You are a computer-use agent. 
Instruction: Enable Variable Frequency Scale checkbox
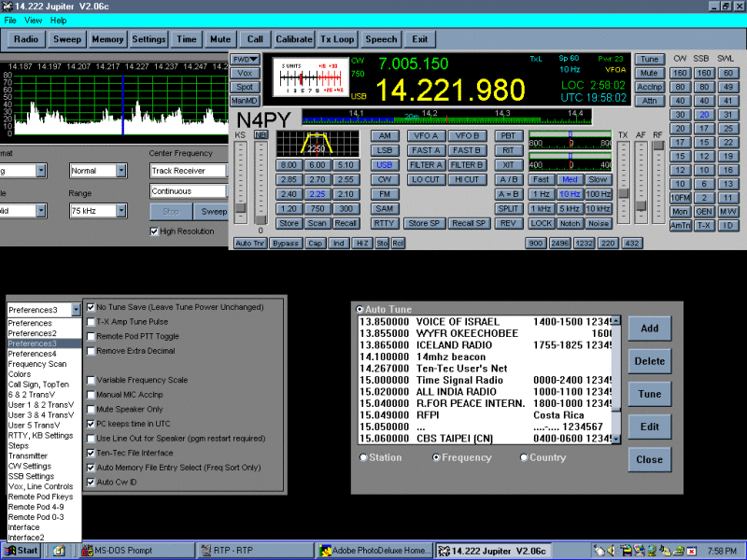tap(91, 380)
